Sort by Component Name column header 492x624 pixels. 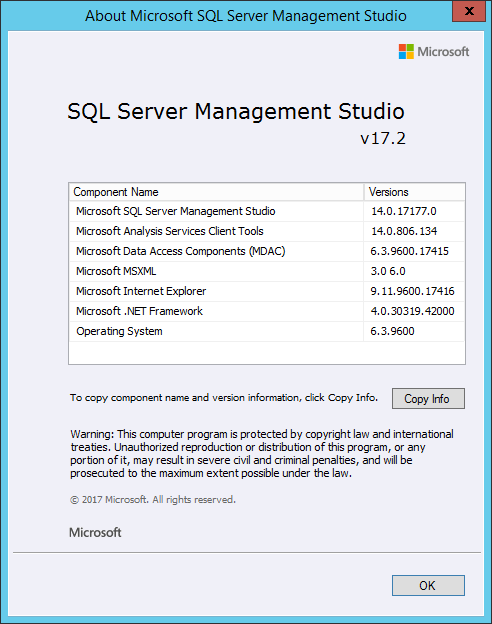(x=216, y=192)
